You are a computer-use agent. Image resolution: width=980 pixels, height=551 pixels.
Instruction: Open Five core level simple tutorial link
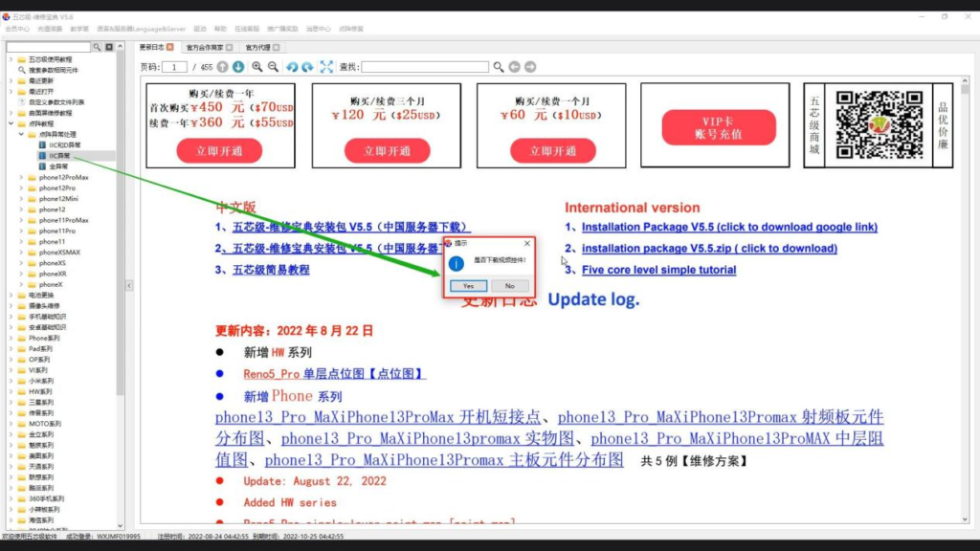pyautogui.click(x=658, y=270)
